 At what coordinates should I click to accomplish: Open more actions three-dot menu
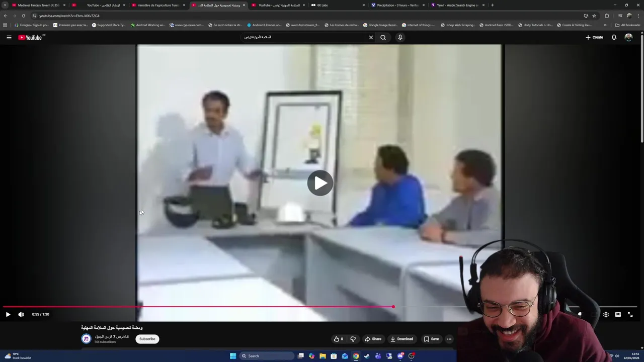point(449,339)
